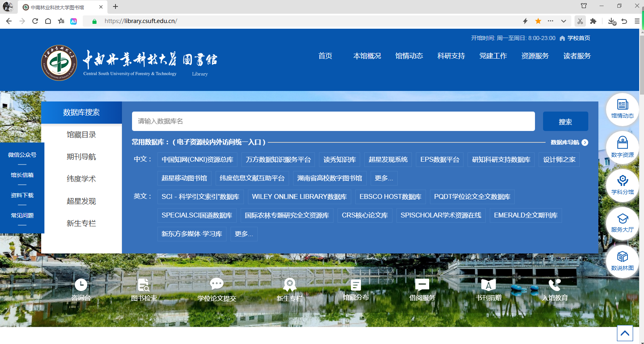Click the lightning speed-mode icon in address bar
Screen dimensions: 644x344
525,21
